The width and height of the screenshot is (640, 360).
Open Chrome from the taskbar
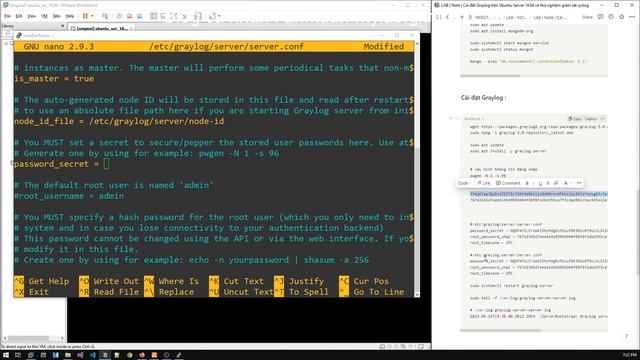[x=129, y=355]
